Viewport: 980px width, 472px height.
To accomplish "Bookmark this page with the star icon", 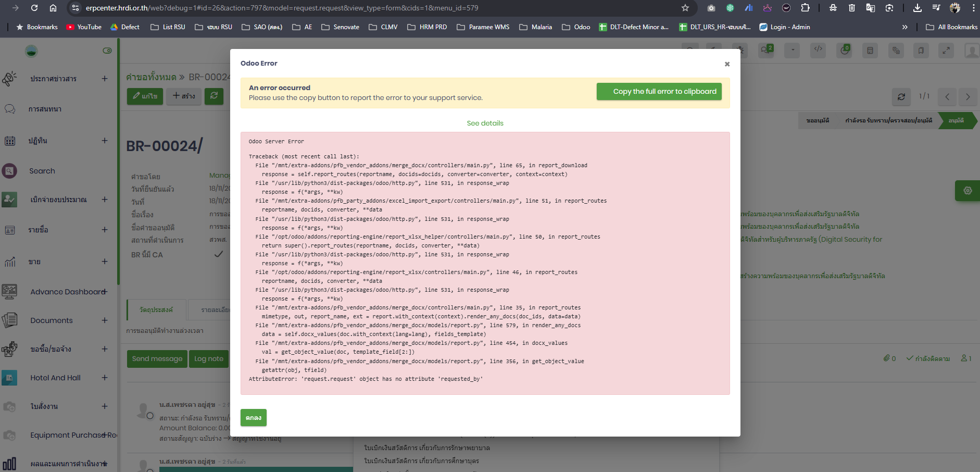I will pyautogui.click(x=685, y=8).
